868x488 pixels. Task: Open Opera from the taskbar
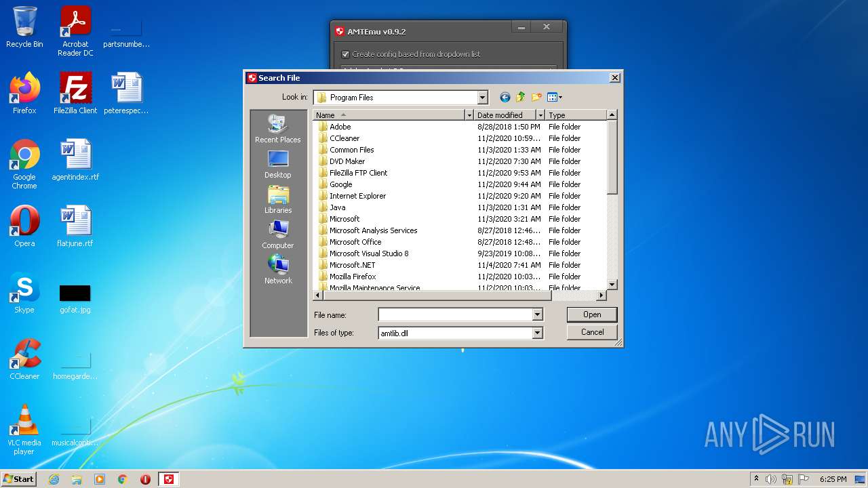click(146, 479)
